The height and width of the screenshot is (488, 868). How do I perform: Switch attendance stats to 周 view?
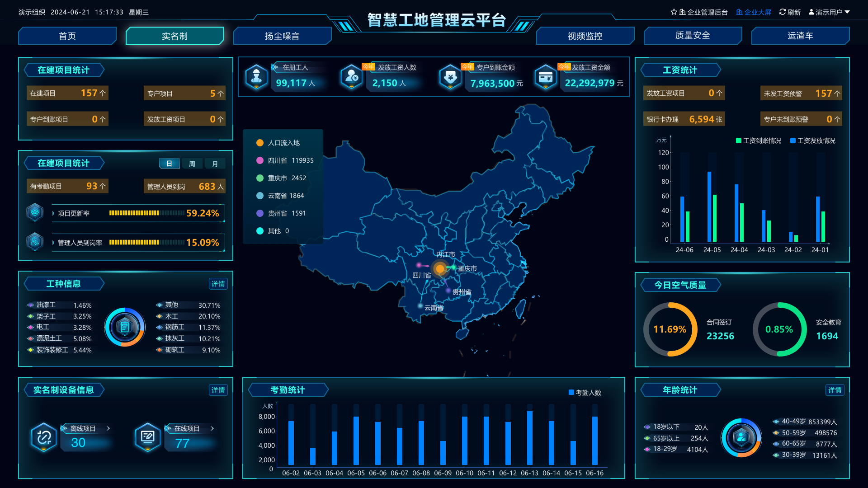tap(192, 164)
